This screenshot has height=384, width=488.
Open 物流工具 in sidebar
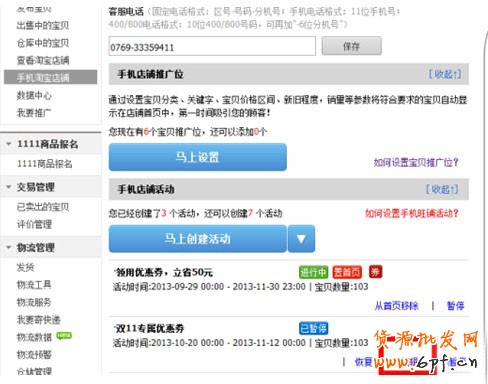[x=34, y=285]
